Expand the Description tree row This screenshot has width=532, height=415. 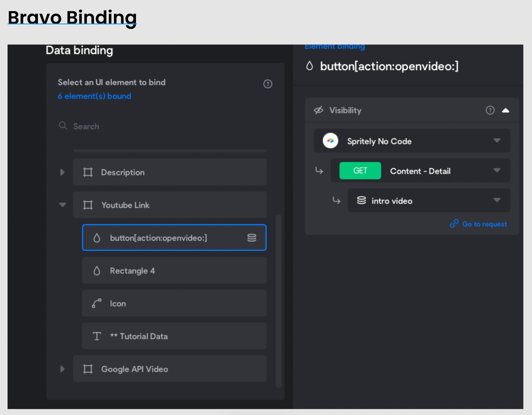tap(62, 172)
